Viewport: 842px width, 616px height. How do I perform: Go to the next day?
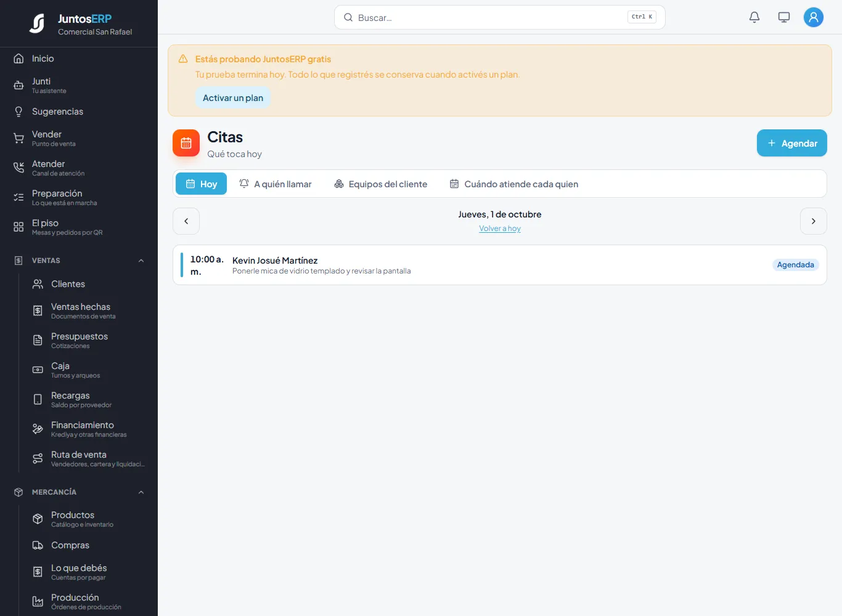[x=814, y=221]
